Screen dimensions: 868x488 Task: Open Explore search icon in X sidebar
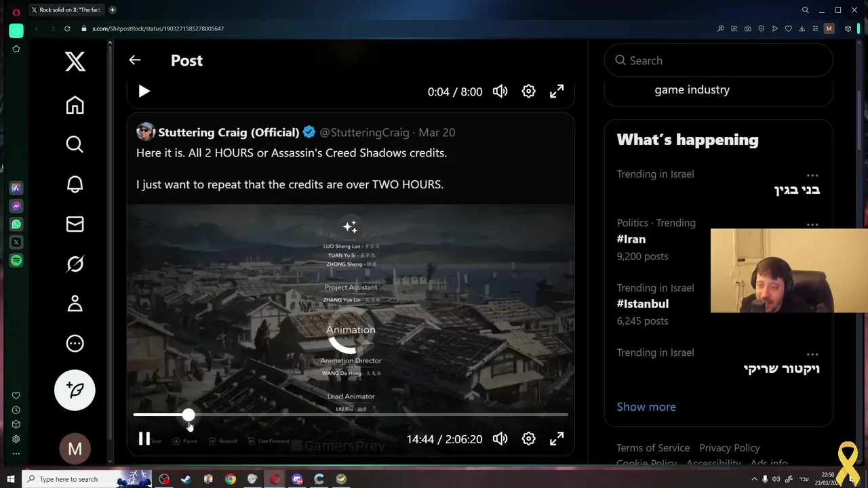pyautogui.click(x=75, y=144)
